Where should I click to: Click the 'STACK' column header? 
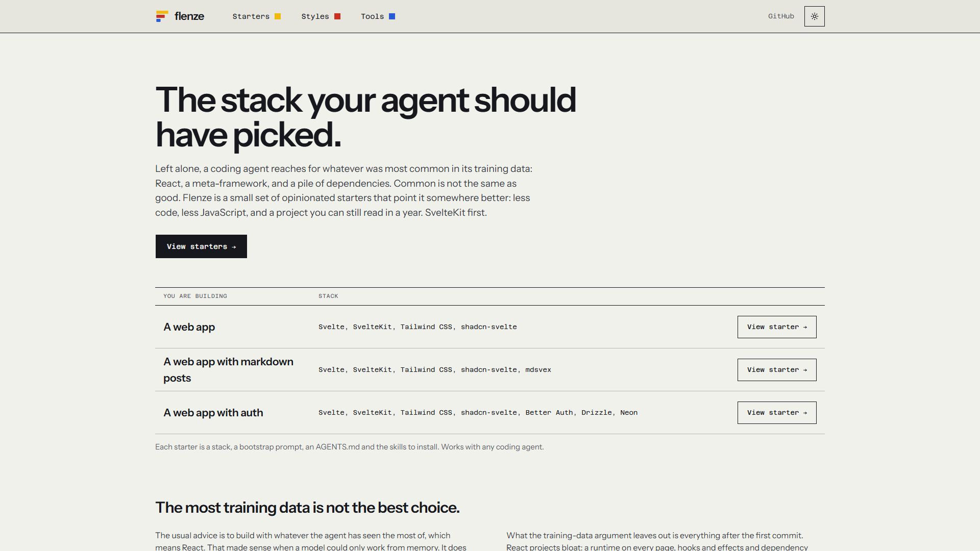pyautogui.click(x=328, y=296)
